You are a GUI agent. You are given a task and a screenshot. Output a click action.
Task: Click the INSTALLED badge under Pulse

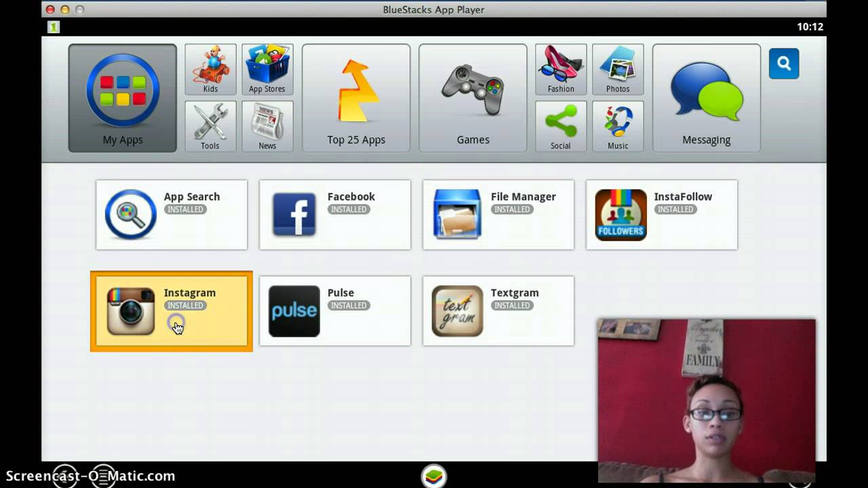(x=349, y=306)
